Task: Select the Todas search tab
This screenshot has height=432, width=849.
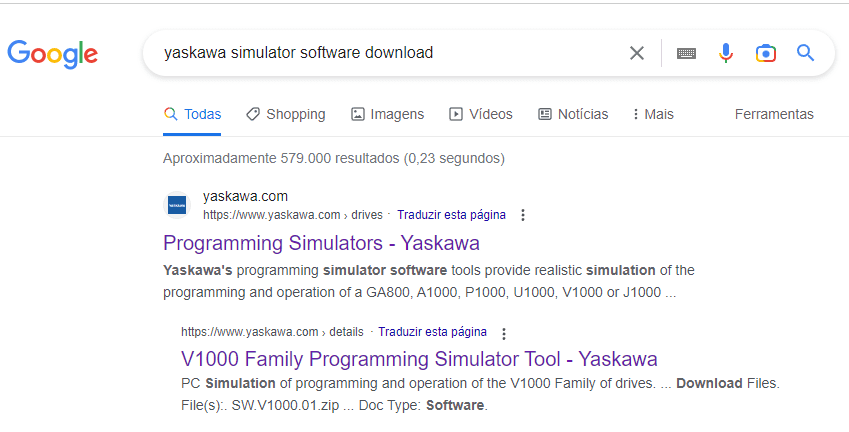Action: 192,114
